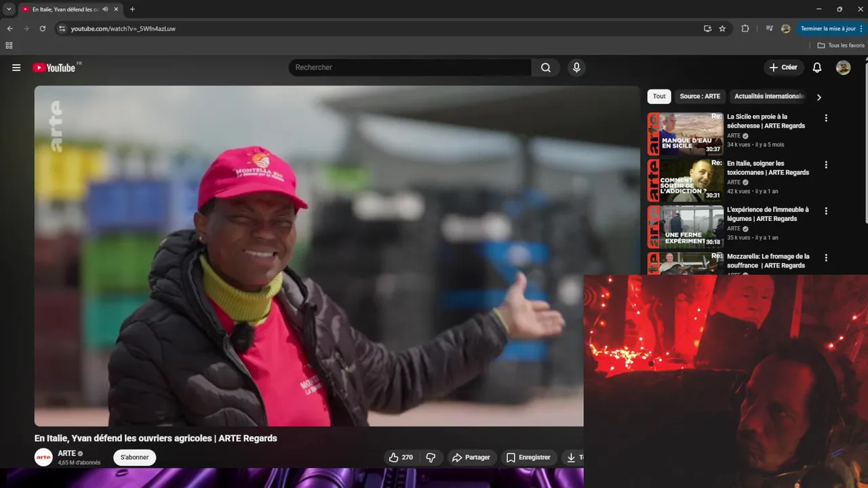The image size is (868, 488).
Task: Open options for immeuble à légumes video
Action: click(x=826, y=211)
